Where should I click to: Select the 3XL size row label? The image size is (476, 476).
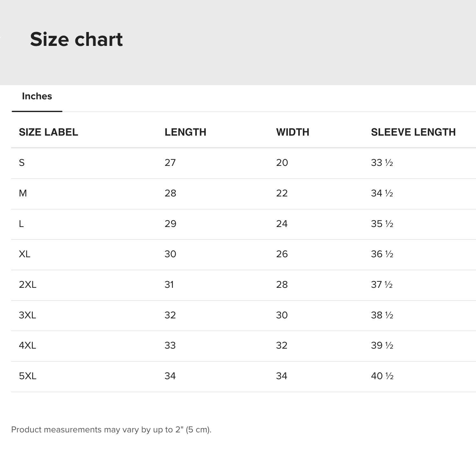coord(27,315)
